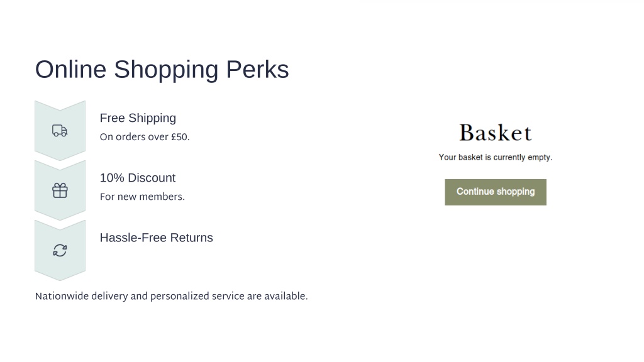Click the Online Shopping Perks title

tap(162, 69)
